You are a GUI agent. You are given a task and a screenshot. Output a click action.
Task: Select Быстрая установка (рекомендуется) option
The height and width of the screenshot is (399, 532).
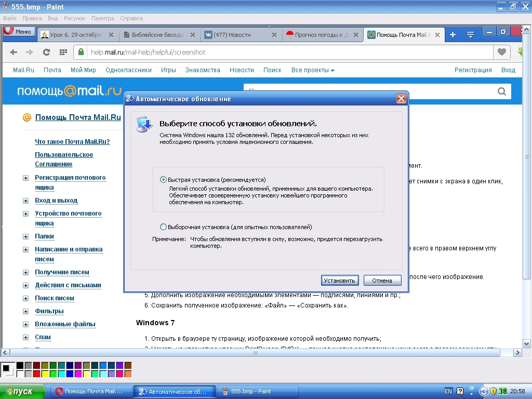pos(163,179)
